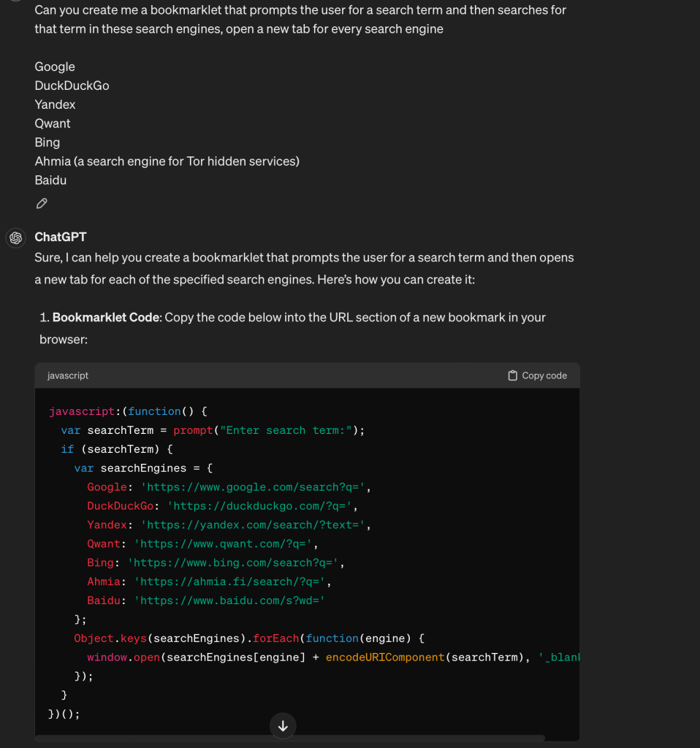Click the clipboard icon beside Copy code
The width and height of the screenshot is (700, 748).
coord(512,375)
